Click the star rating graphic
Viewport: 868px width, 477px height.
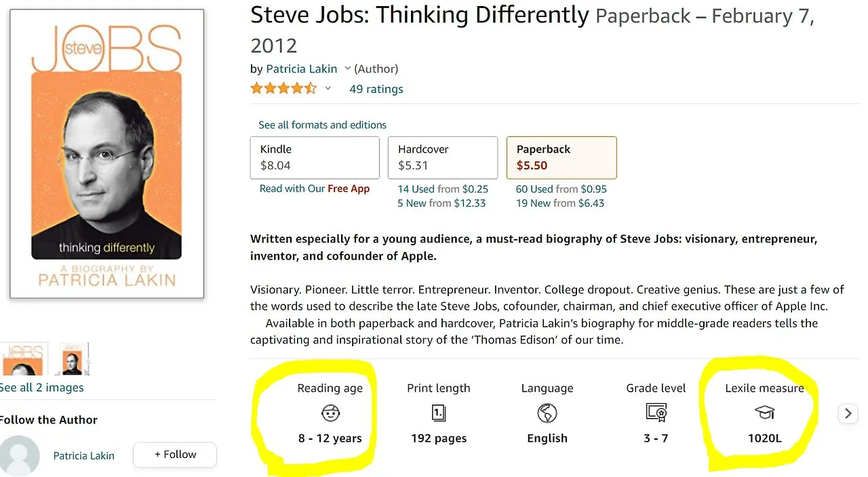click(283, 89)
